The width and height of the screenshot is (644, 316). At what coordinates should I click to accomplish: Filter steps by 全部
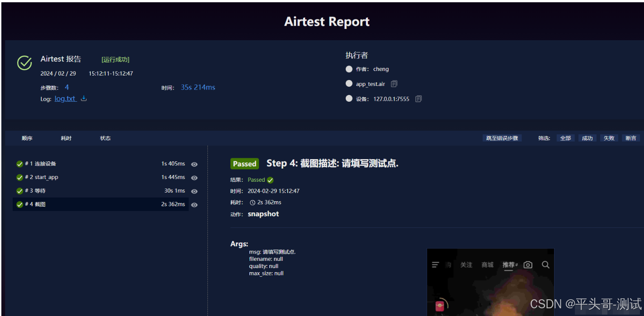click(565, 138)
